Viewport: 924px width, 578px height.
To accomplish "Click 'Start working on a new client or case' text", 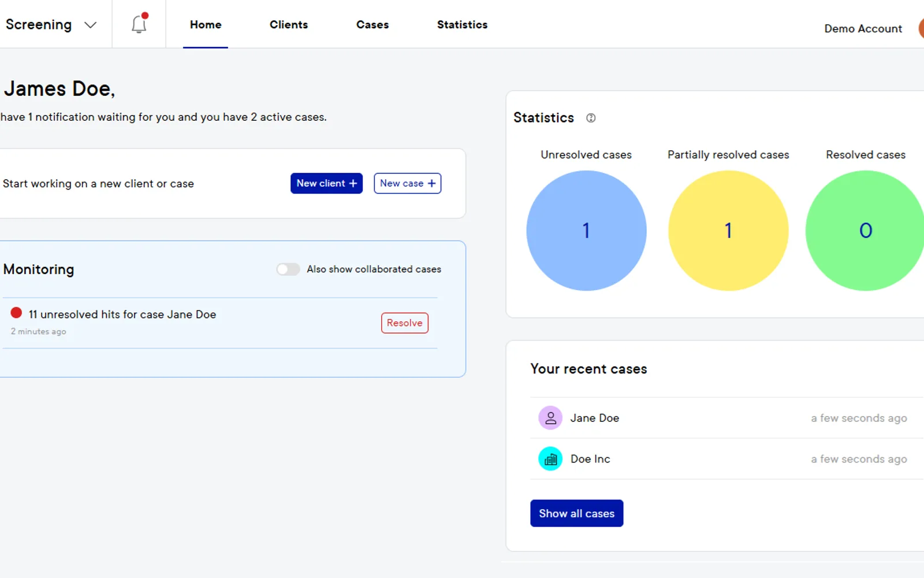I will click(98, 184).
